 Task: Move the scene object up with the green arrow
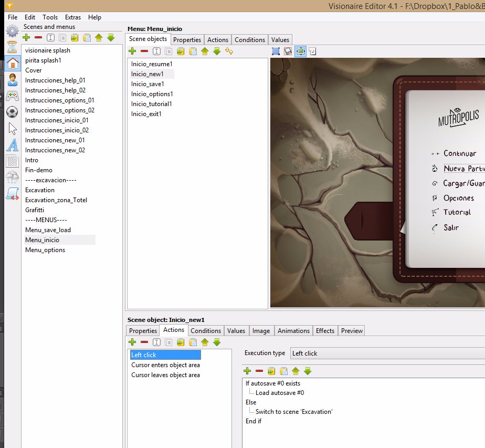[205, 51]
